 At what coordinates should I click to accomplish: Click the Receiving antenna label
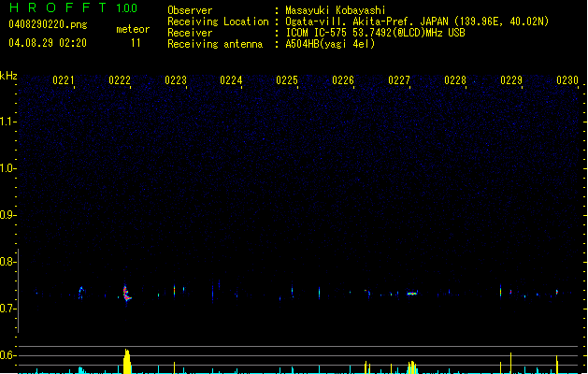(x=215, y=44)
